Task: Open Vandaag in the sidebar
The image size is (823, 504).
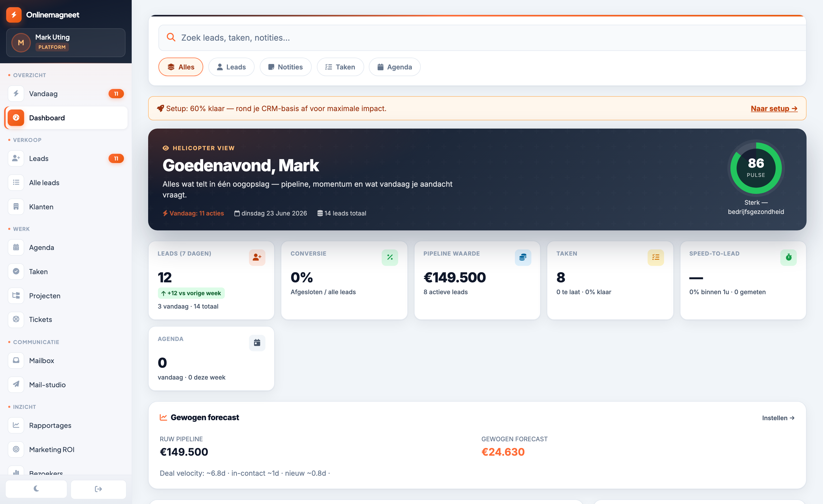Action: [66, 94]
